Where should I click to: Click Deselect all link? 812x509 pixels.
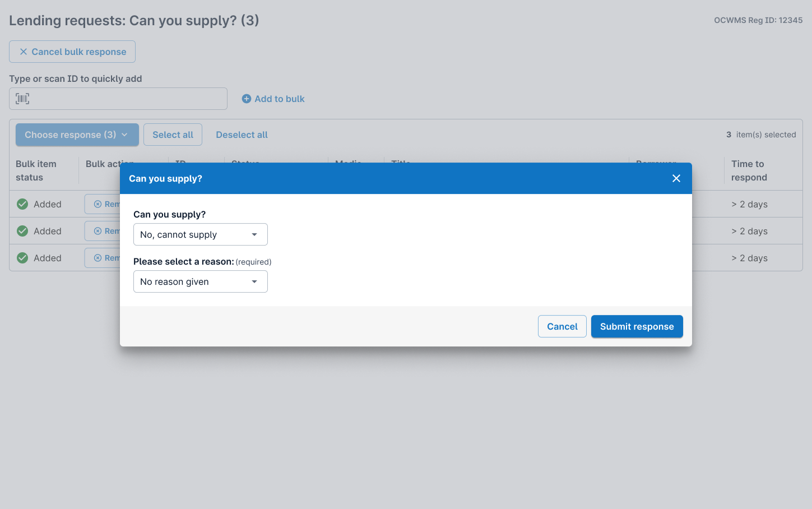click(242, 135)
